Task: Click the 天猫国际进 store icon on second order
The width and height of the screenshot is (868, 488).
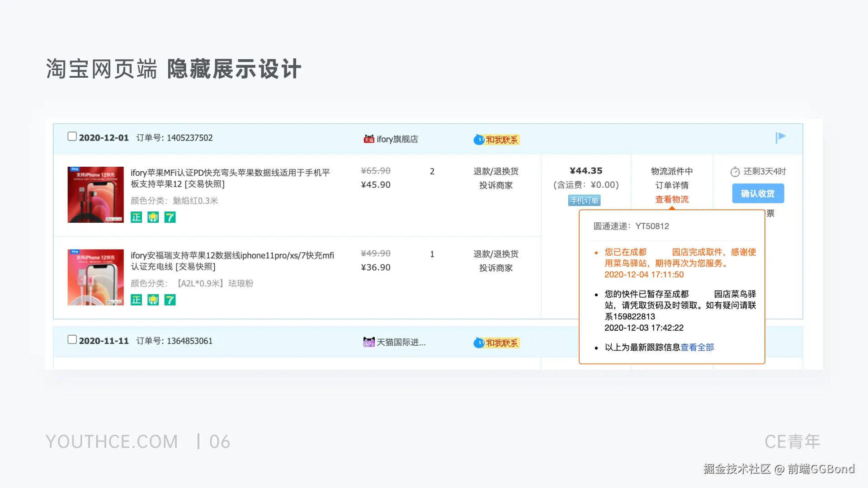Action: (x=368, y=342)
